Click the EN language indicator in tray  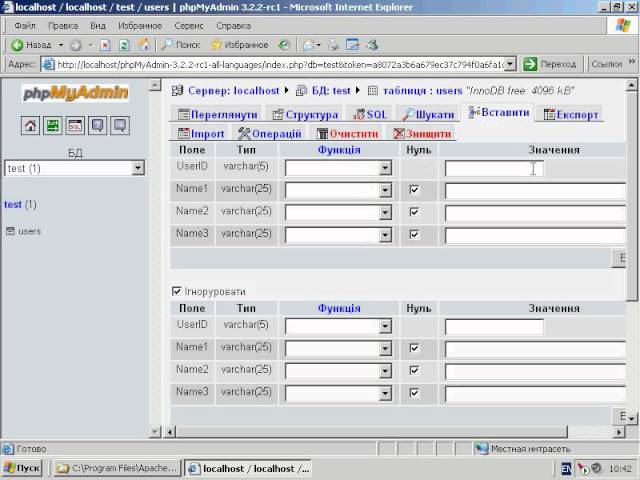click(566, 469)
